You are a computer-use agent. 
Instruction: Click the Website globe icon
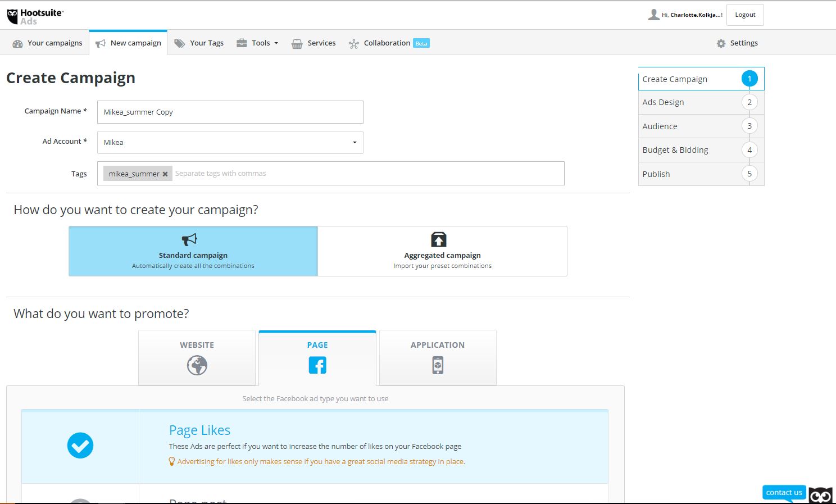[197, 365]
